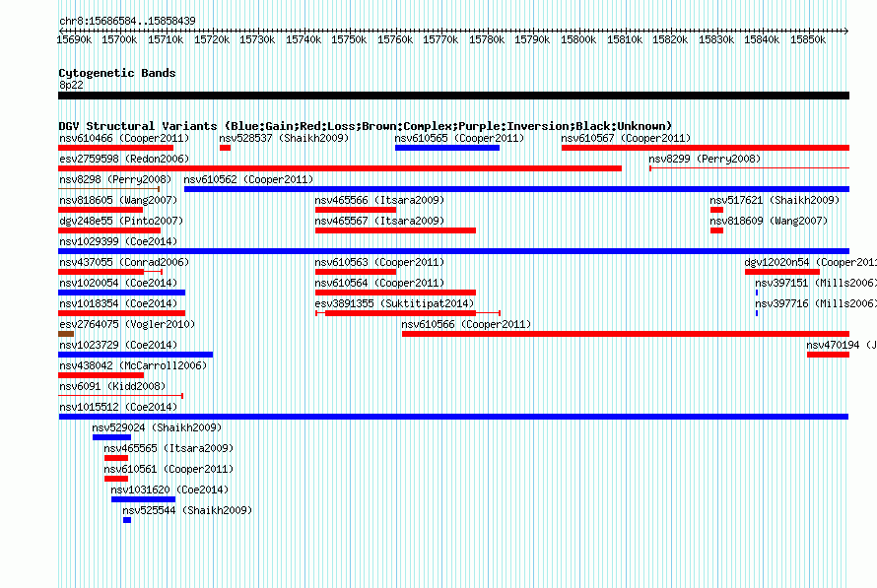Select the small blue nsv525544 gain bar
This screenshot has width=877, height=588.
[127, 520]
